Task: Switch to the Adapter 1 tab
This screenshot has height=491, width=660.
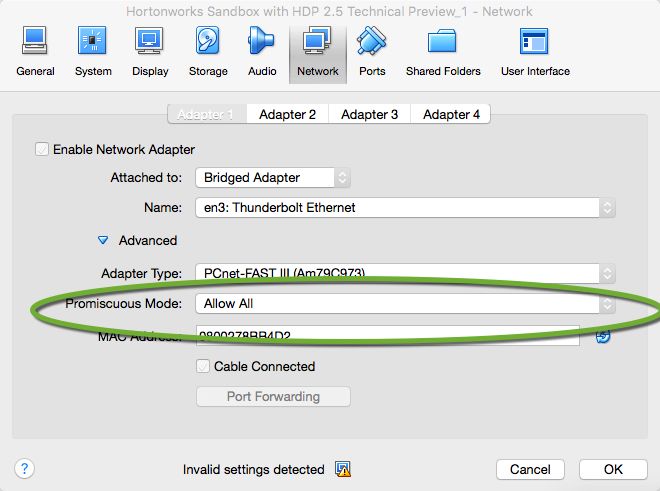Action: click(207, 114)
